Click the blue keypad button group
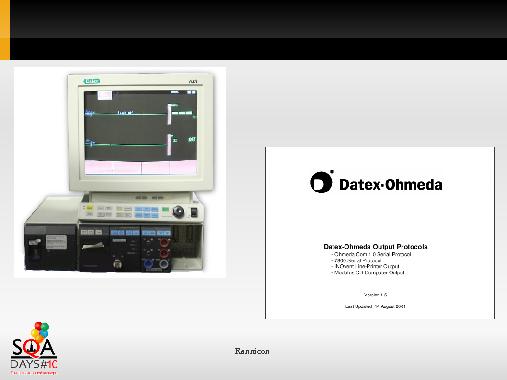This screenshot has width=507, height=380. pyautogui.click(x=146, y=212)
